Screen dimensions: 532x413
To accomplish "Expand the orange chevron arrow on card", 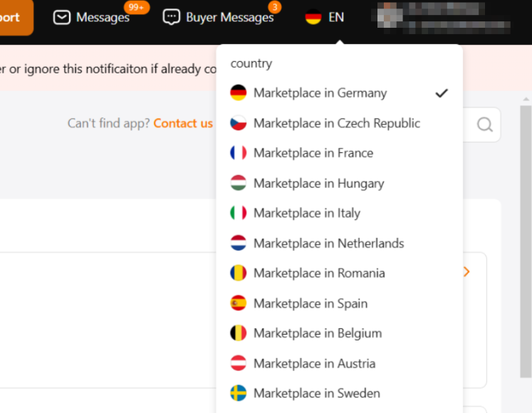I will coord(466,271).
